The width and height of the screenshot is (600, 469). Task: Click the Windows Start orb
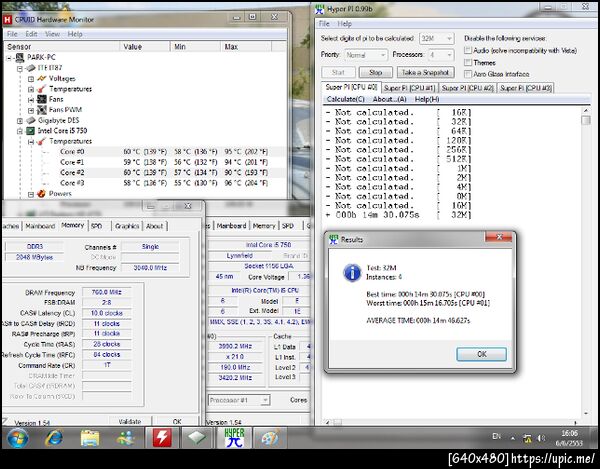[17, 438]
